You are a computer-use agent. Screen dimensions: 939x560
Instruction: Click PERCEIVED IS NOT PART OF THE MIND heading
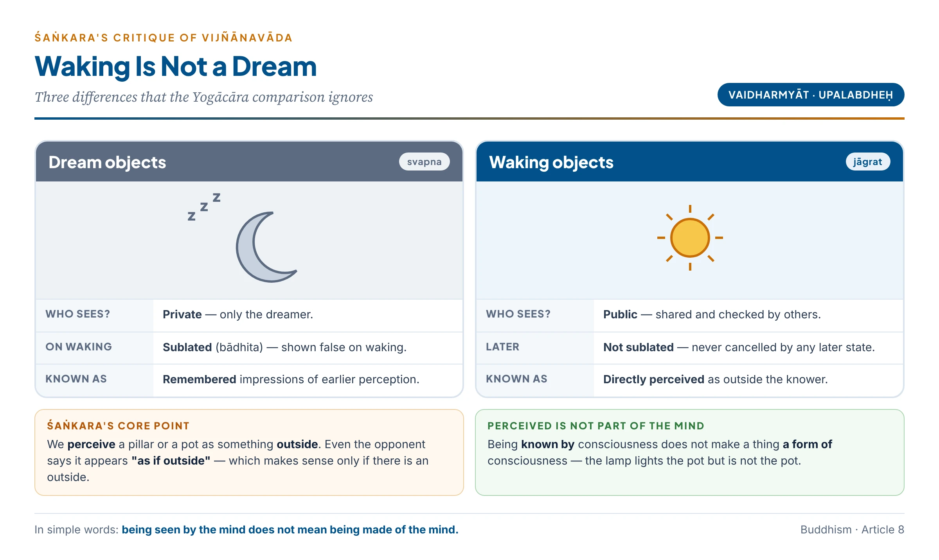point(596,426)
